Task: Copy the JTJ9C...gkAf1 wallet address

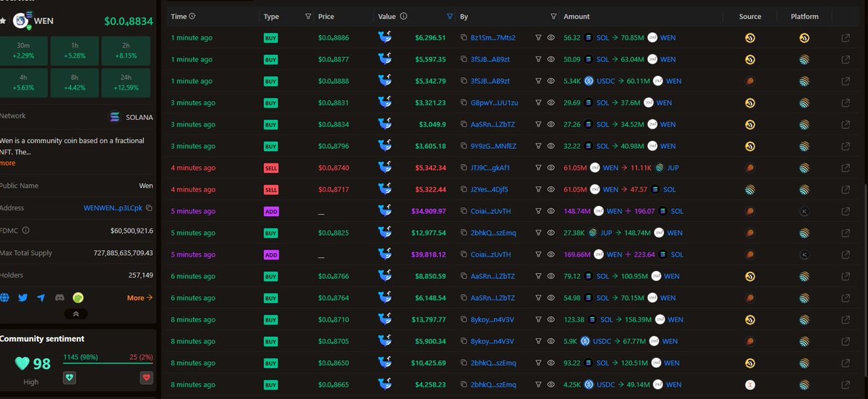Action: click(464, 168)
